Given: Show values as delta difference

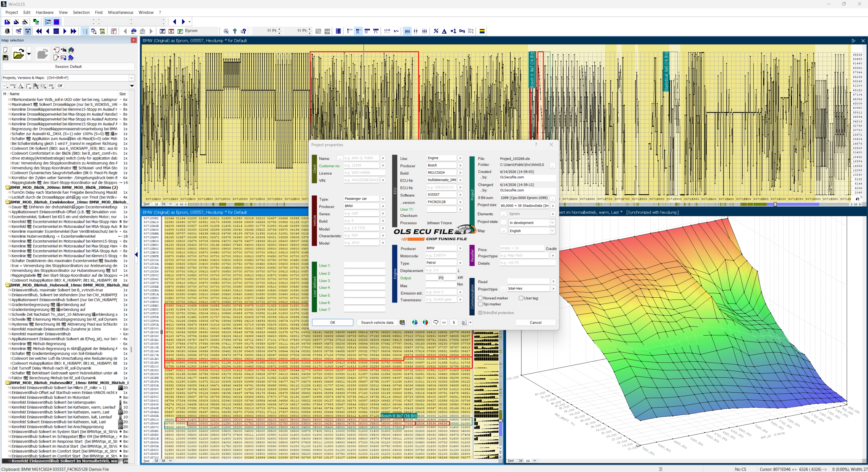Looking at the screenshot, I should click(445, 31).
